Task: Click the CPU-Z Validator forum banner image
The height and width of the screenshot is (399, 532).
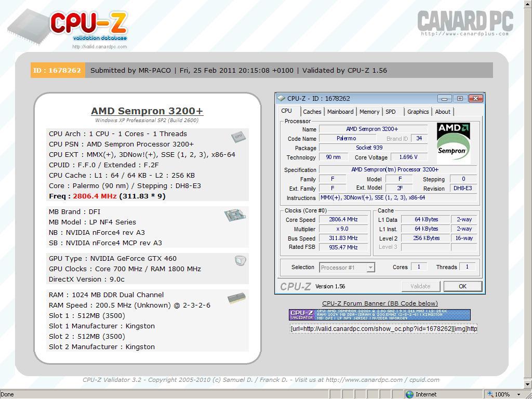Action: coord(380,315)
